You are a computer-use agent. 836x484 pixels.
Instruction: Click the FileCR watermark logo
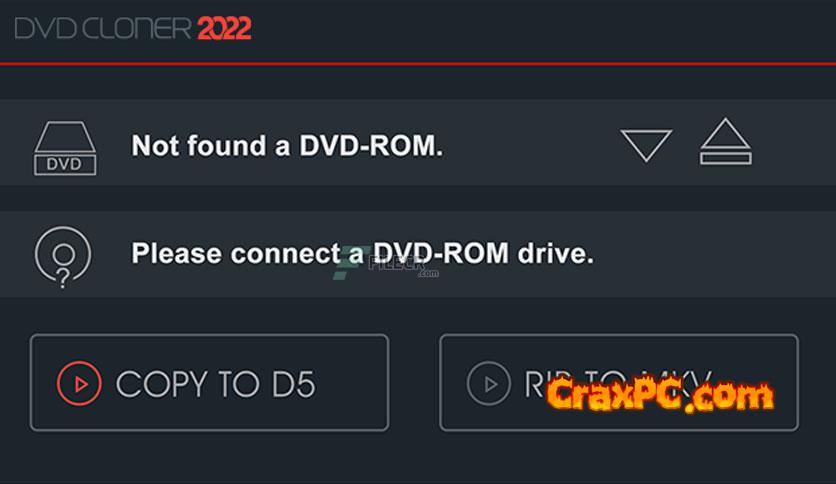pyautogui.click(x=386, y=264)
